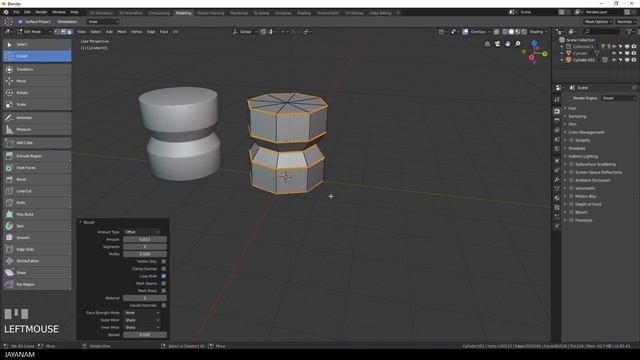Open the Mesh menu in viewport header
This screenshot has height=360, width=640.
tap(122, 32)
